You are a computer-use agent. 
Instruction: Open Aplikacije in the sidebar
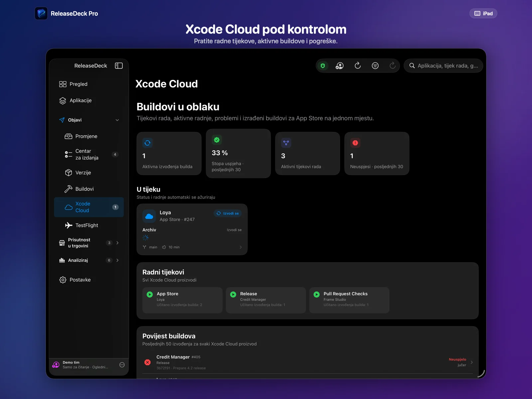coord(89,100)
